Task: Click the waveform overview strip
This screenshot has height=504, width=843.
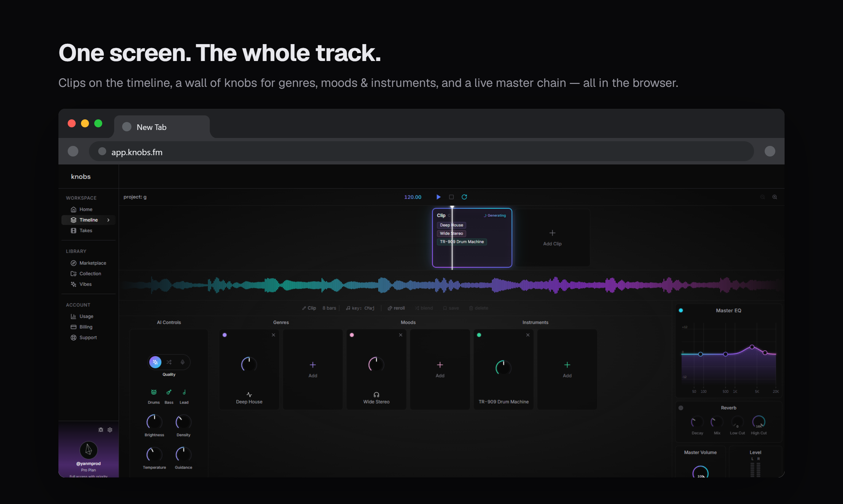Action: [451, 285]
